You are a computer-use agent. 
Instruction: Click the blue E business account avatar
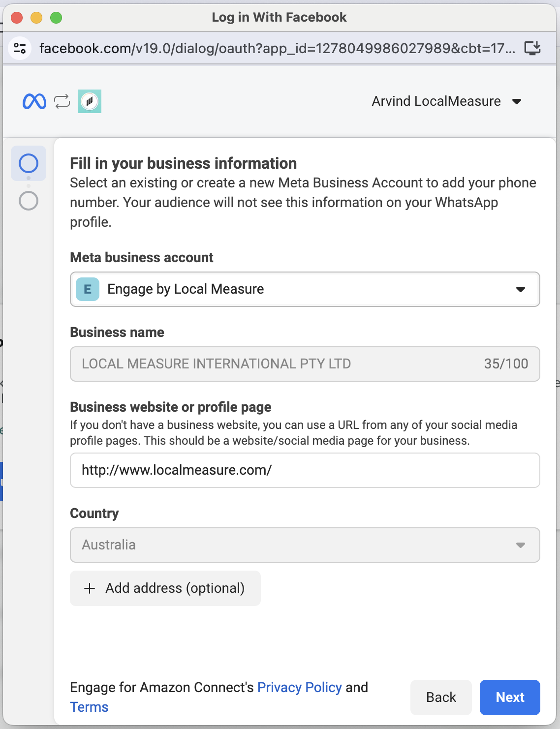[x=88, y=289]
